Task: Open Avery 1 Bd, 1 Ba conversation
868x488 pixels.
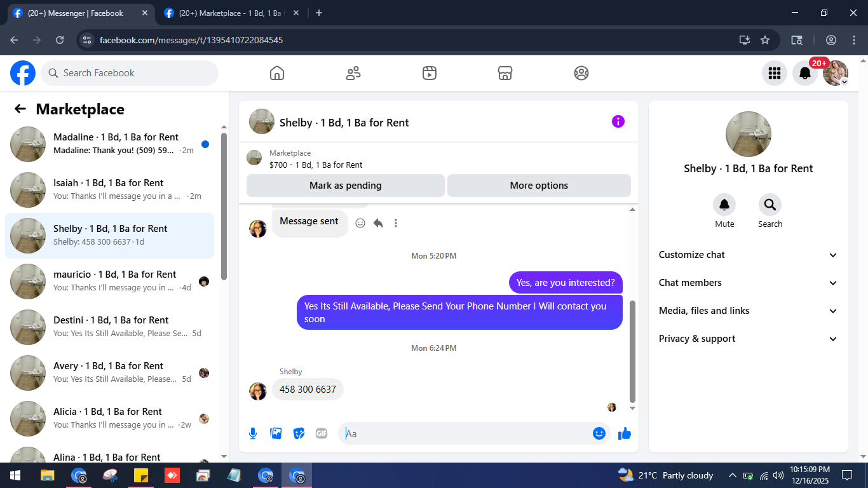Action: click(x=109, y=373)
